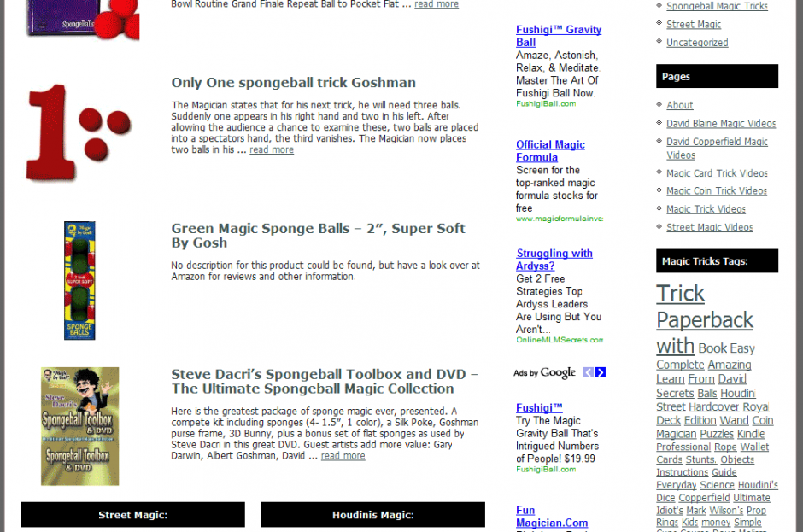Click the Houdinis Magic: section header
803x532 pixels.
tap(372, 515)
